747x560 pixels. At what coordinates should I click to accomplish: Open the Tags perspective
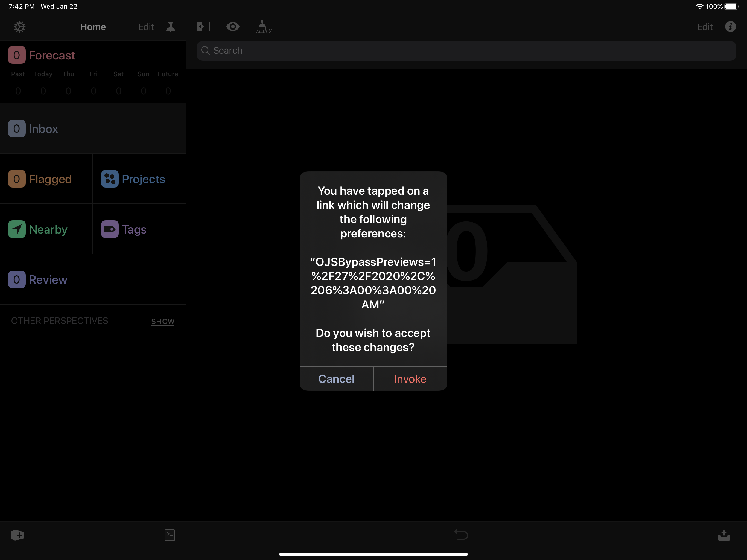coord(139,229)
